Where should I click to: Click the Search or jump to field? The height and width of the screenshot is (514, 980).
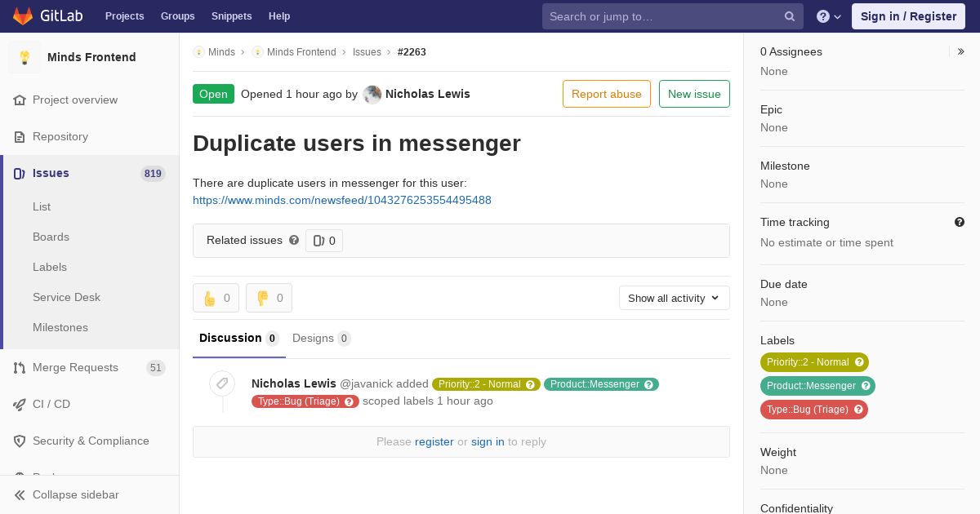pos(673,16)
